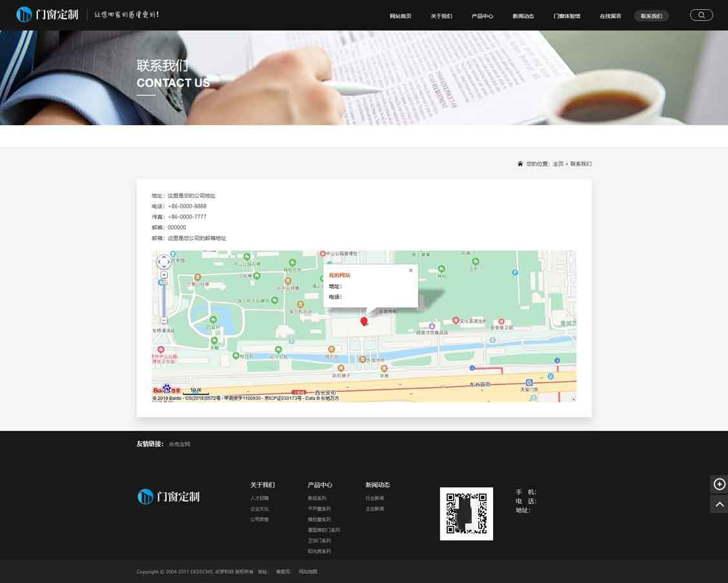Zoom in the map with plus button
Image resolution: width=728 pixels, height=583 pixels.
coord(164,275)
